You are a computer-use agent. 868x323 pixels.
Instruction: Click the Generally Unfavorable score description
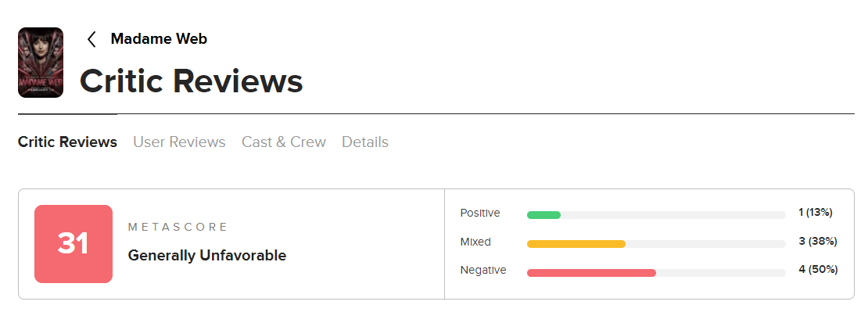pos(207,255)
